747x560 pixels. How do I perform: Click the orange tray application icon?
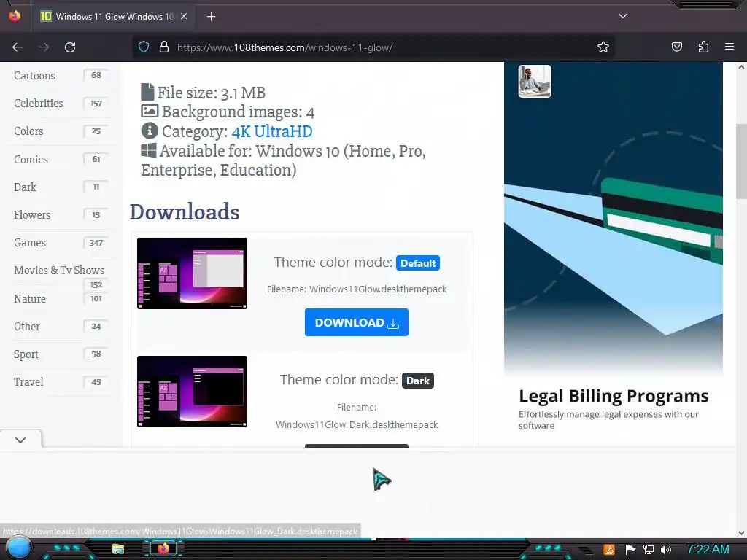[609, 550]
